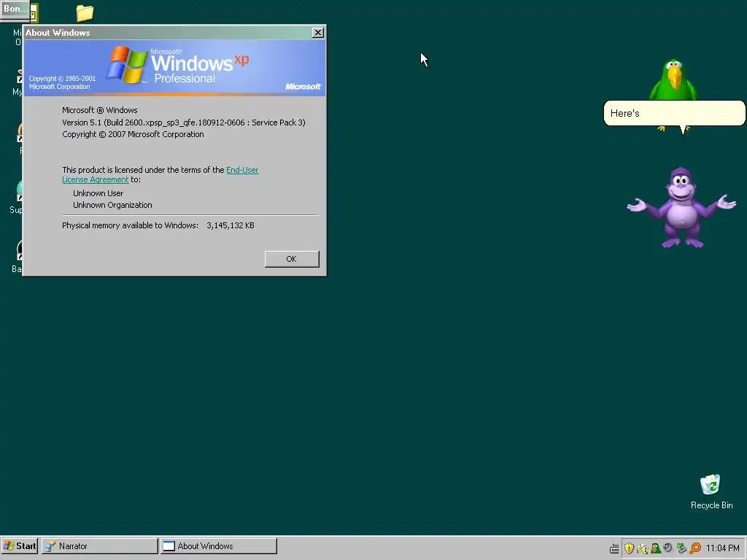Click the "Bon..." window title at top-left
The height and width of the screenshot is (560, 747).
(x=15, y=9)
